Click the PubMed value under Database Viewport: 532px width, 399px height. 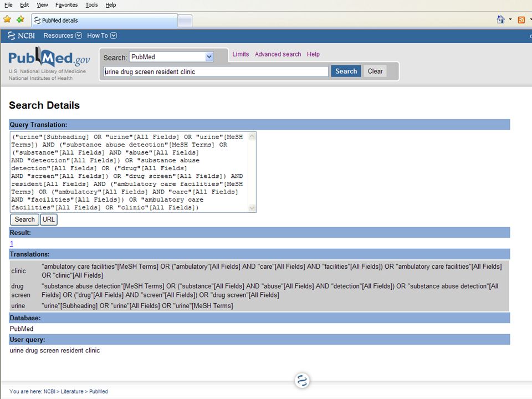(22, 329)
